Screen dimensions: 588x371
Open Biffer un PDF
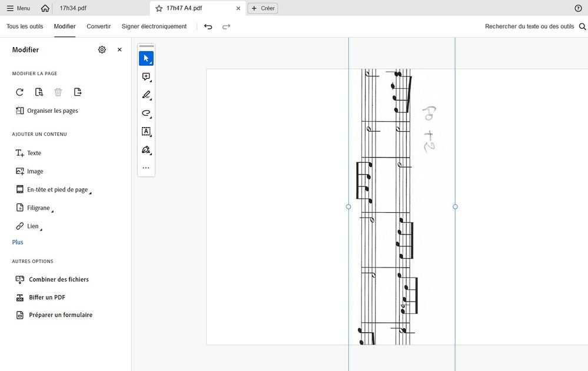tap(41, 297)
